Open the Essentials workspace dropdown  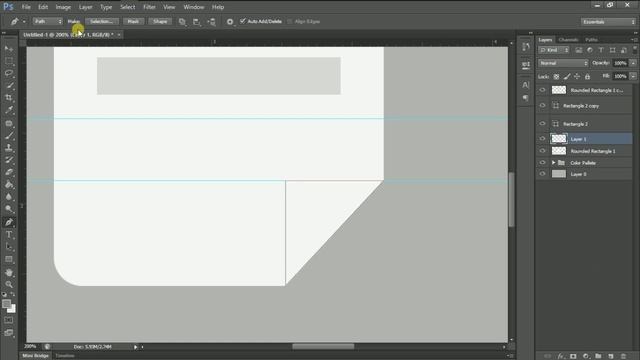click(x=608, y=22)
